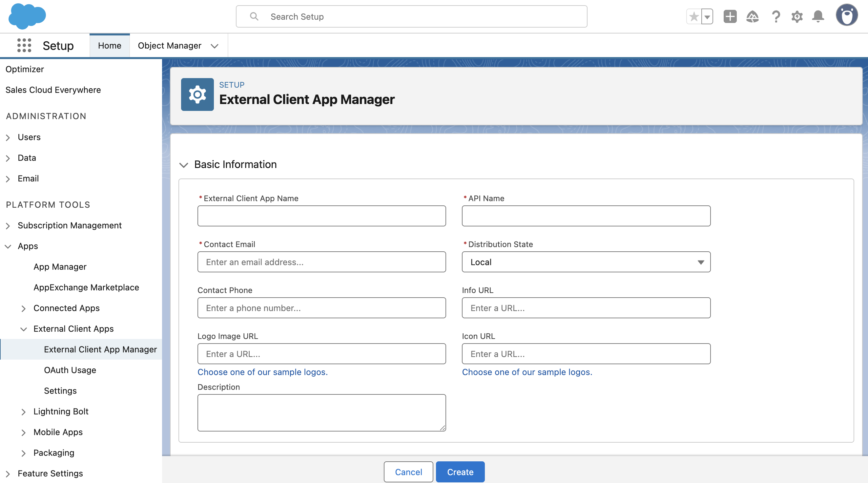Viewport: 868px width, 483px height.
Task: Open the Distribution State dropdown
Action: (x=586, y=262)
